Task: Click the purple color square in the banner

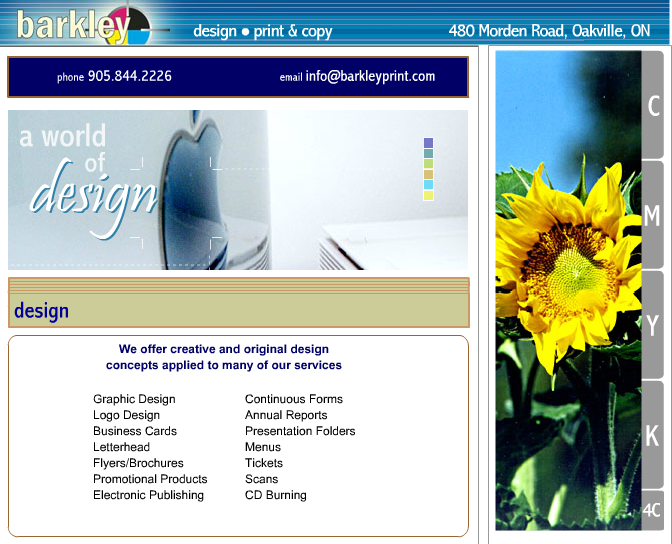Action: pyautogui.click(x=428, y=142)
